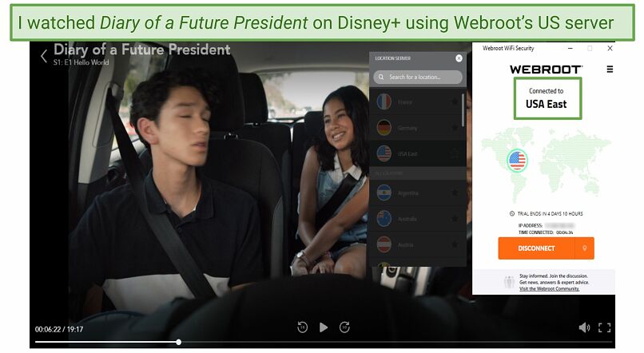Play the Disney+ video
The height and width of the screenshot is (353, 644).
pyautogui.click(x=324, y=327)
